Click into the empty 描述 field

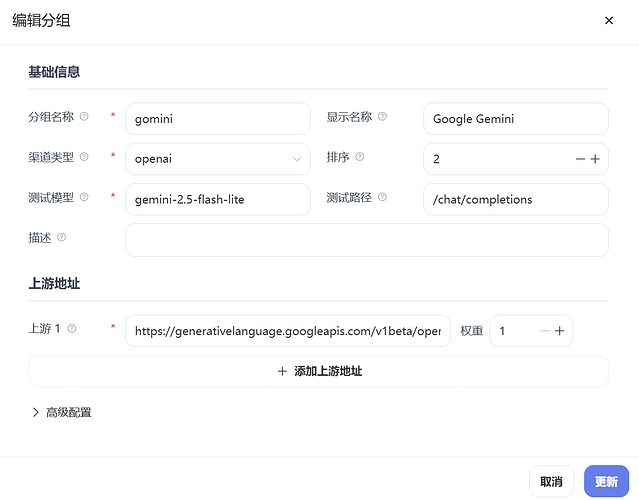coord(367,240)
